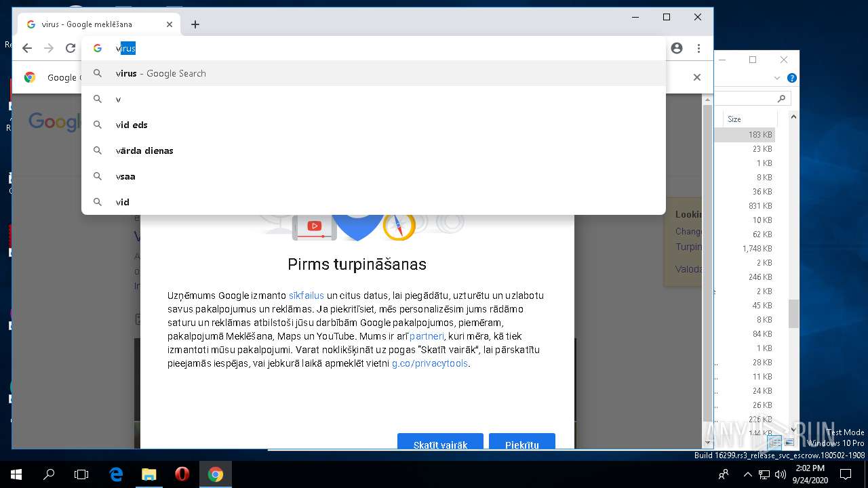The width and height of the screenshot is (868, 488).
Task: Click the search magnifier beside 'vsaa'
Action: (98, 176)
